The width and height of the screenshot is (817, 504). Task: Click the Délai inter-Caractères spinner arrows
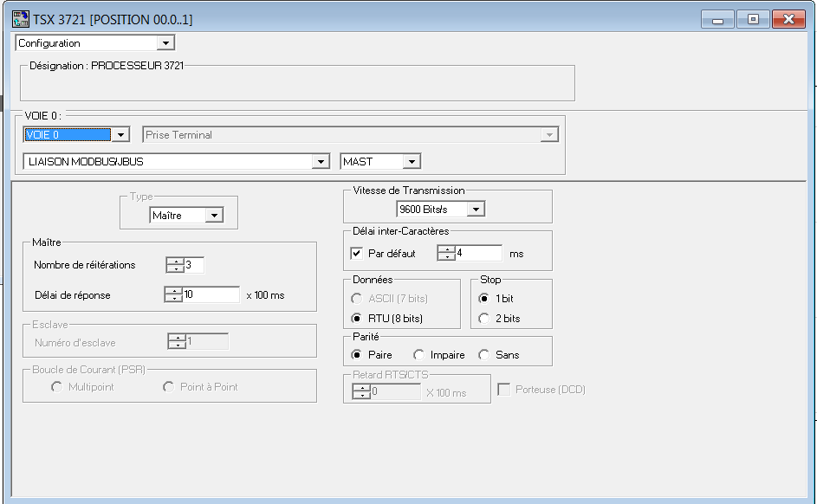point(446,253)
